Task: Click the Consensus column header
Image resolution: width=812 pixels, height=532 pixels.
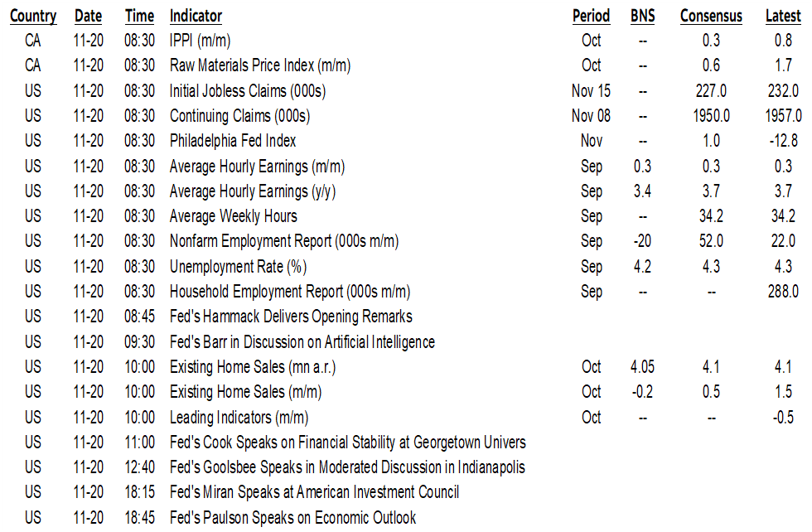Action: click(x=711, y=16)
